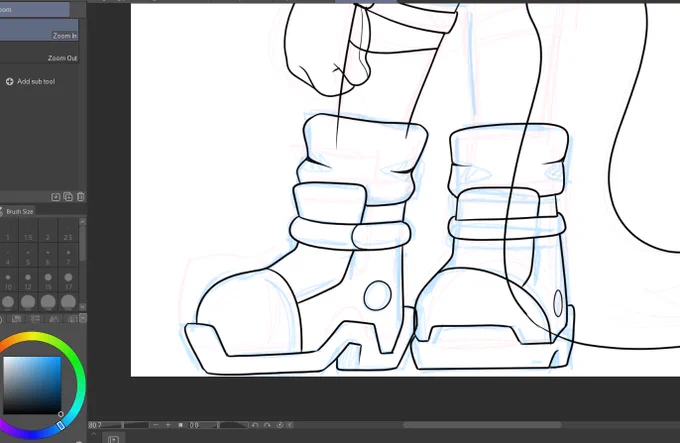Click the delete sub tool trash icon
The width and height of the screenshot is (680, 443).
point(81,197)
